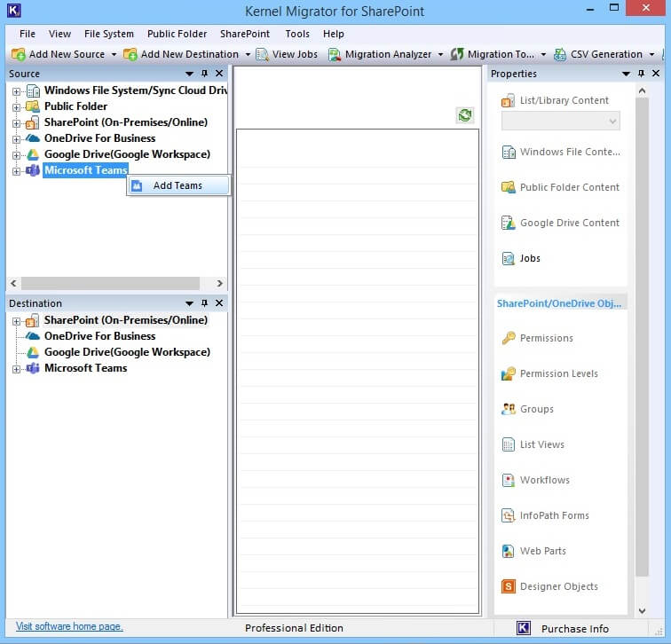Click Purchase Info in status bar

point(575,629)
